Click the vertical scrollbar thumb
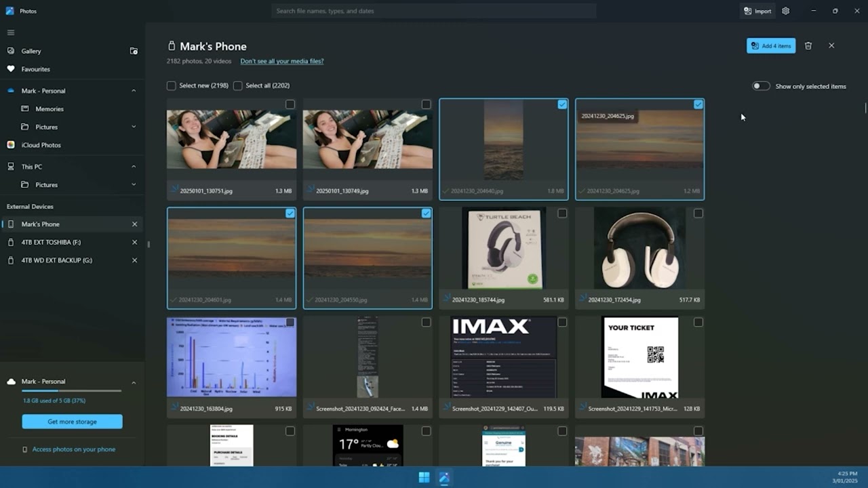868x488 pixels. 865,108
